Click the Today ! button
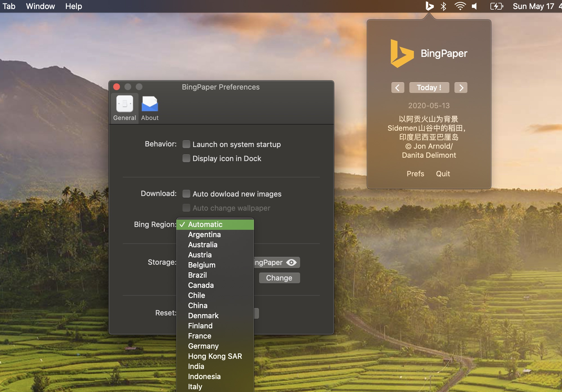The height and width of the screenshot is (392, 562). [429, 88]
